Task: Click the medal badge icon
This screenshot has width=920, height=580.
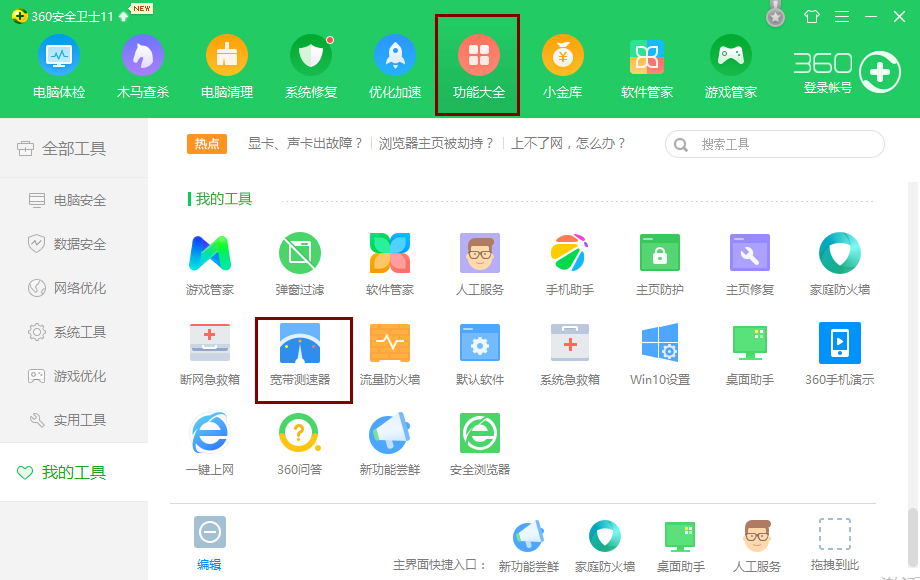Action: [x=776, y=14]
